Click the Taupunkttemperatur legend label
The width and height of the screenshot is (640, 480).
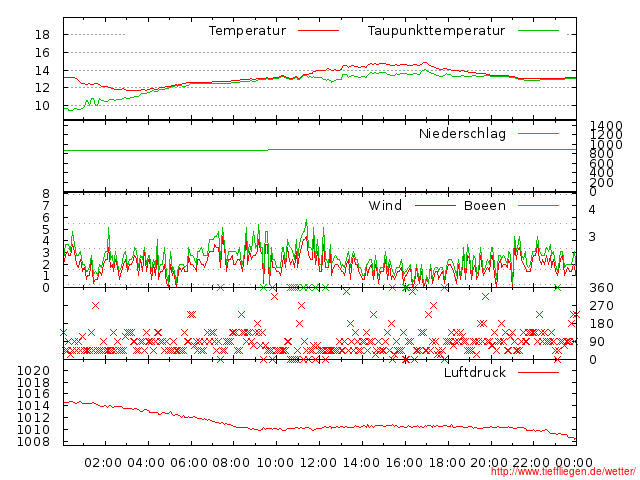(x=435, y=31)
